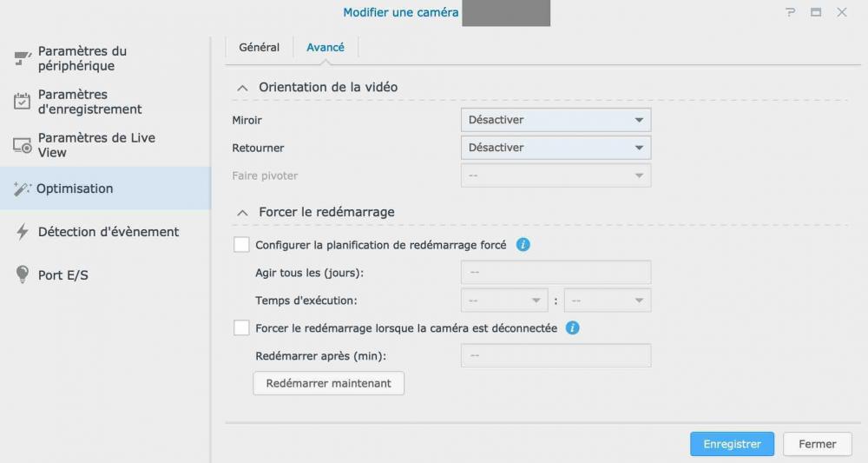
Task: Switch to the Général tab
Action: pos(260,48)
